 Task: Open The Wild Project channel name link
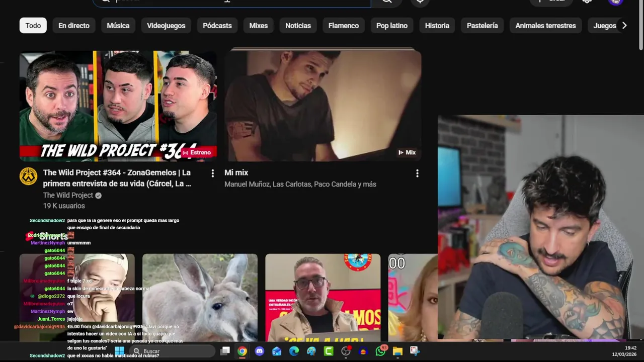[68, 195]
